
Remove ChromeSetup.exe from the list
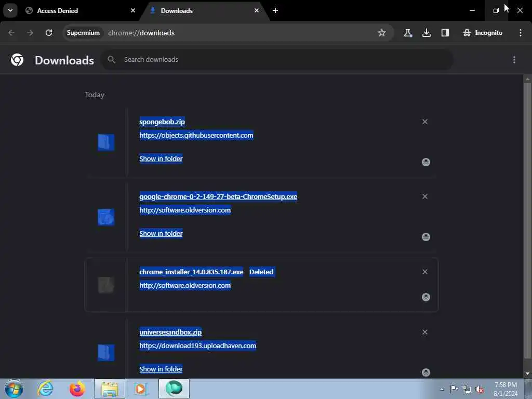tap(425, 196)
